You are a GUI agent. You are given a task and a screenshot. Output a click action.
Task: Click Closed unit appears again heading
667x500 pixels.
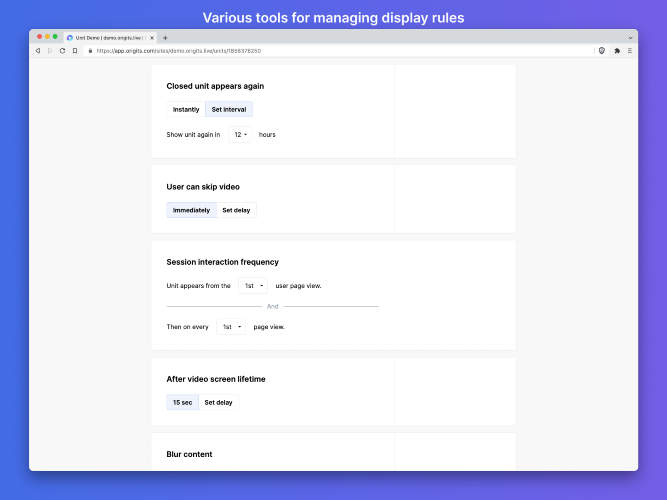coord(215,86)
